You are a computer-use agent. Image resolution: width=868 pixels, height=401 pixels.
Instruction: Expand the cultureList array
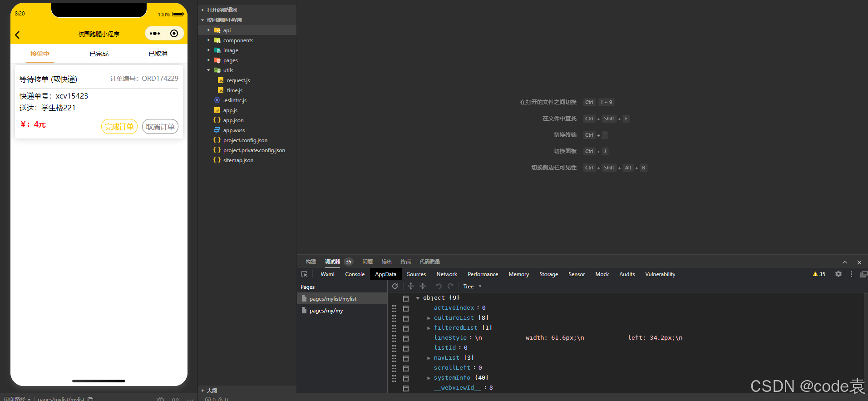coord(429,318)
